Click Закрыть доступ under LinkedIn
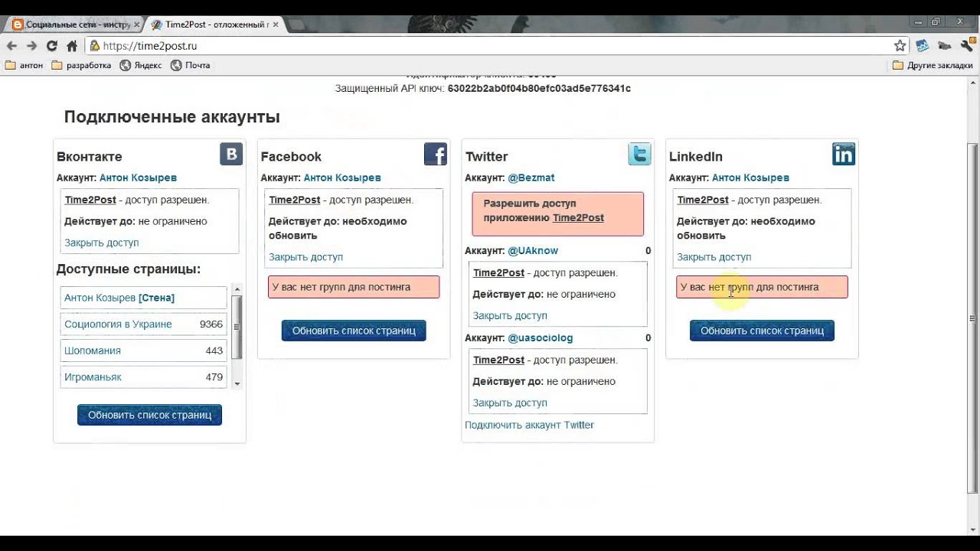980x551 pixels. click(x=714, y=257)
